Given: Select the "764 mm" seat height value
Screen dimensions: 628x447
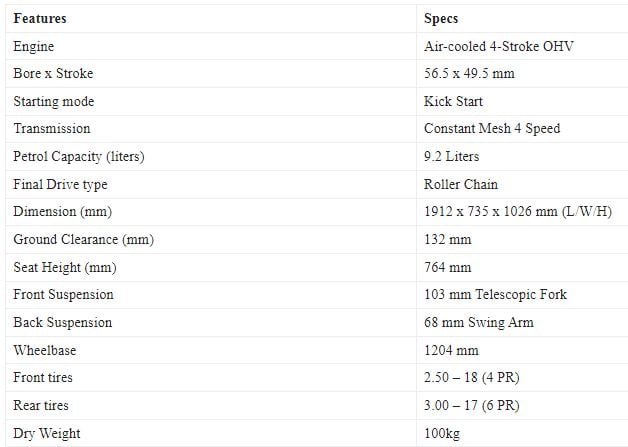Looking at the screenshot, I should [448, 267].
